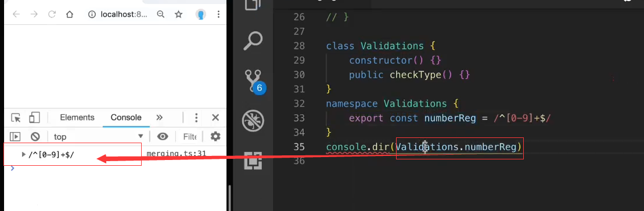Open the Chrome home page

pyautogui.click(x=70, y=14)
